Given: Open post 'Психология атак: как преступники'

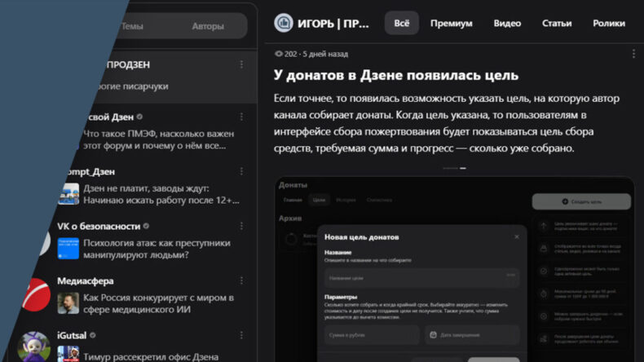Looking at the screenshot, I should pos(157,249).
